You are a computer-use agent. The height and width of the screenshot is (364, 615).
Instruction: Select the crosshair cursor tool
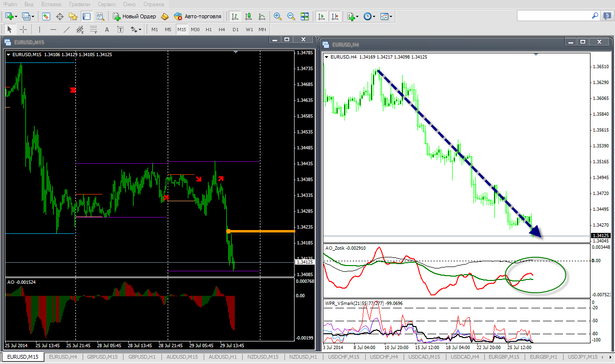pyautogui.click(x=23, y=29)
